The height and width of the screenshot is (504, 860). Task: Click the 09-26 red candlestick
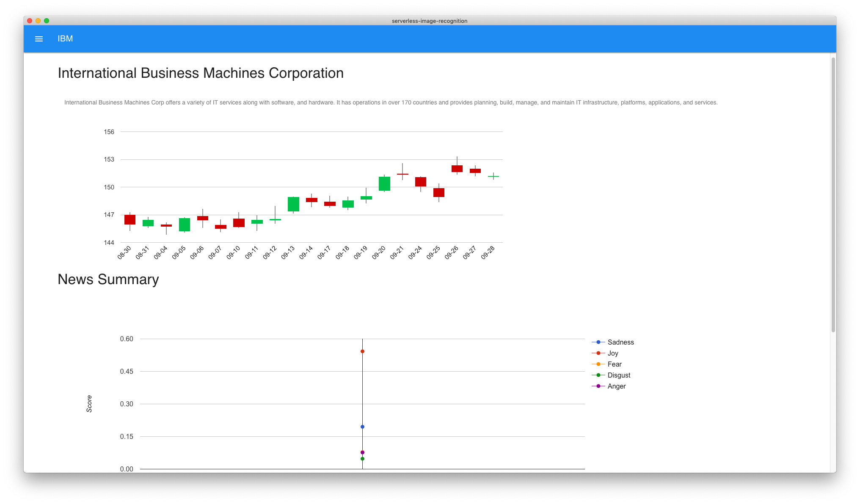[457, 169]
